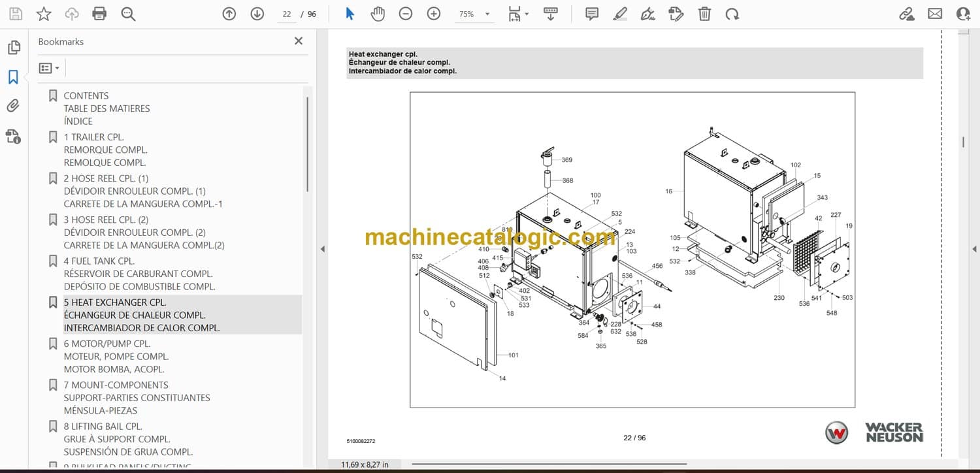Click the zoom out minus icon
980x473 pixels.
(x=406, y=14)
